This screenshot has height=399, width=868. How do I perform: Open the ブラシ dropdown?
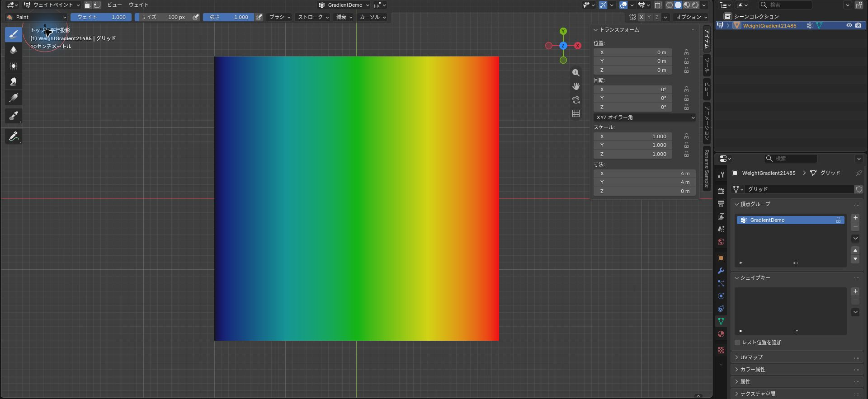pos(280,17)
